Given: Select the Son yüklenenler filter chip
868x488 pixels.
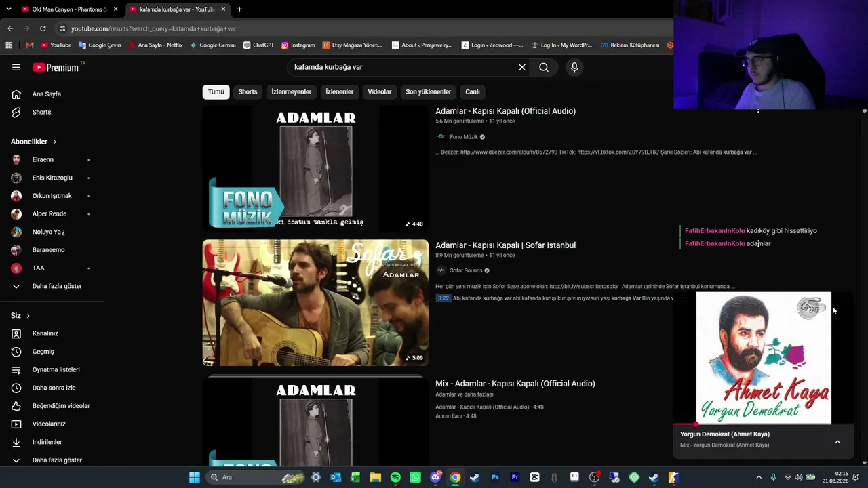Looking at the screenshot, I should pyautogui.click(x=428, y=91).
